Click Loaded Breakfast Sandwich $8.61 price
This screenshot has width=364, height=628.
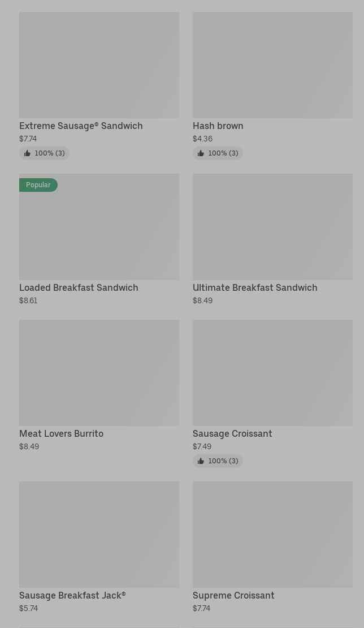click(28, 301)
